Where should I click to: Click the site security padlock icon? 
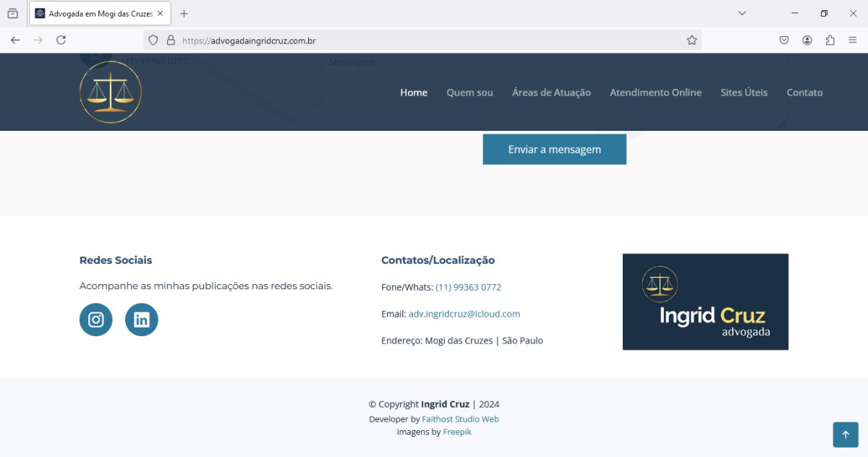click(171, 40)
